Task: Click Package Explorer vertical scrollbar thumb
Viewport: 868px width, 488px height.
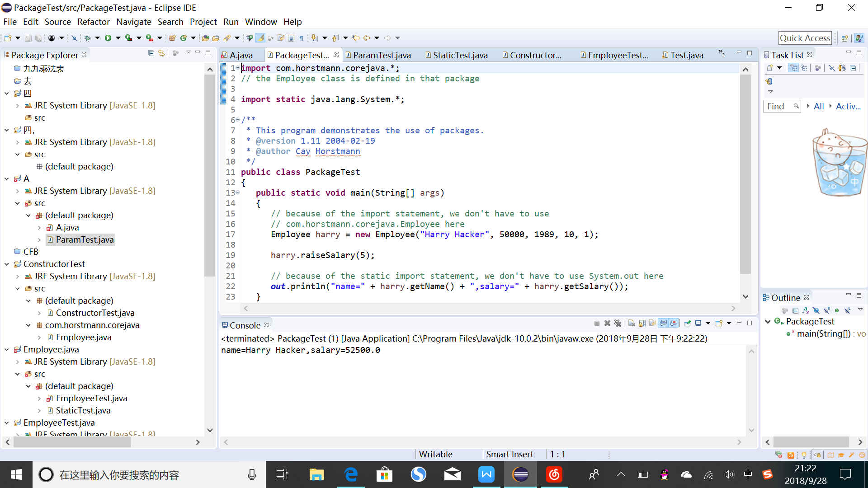Action: (x=209, y=175)
